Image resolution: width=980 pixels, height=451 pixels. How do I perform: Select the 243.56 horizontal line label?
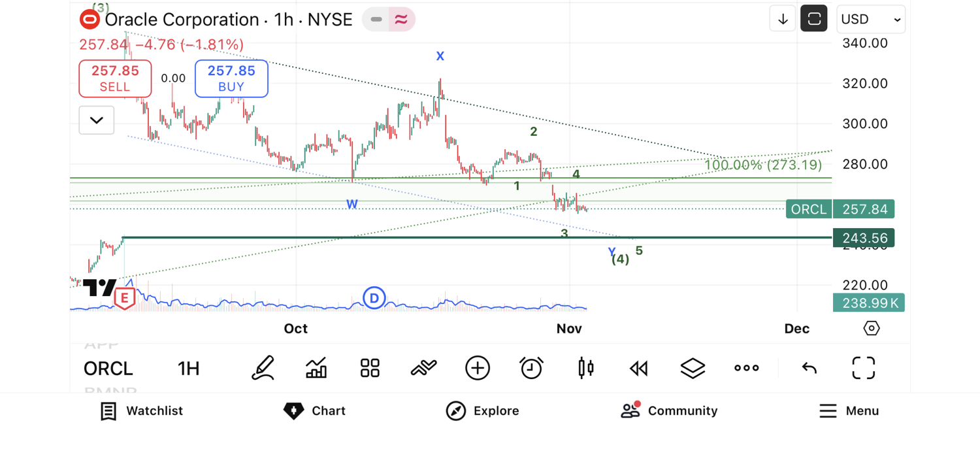[864, 238]
